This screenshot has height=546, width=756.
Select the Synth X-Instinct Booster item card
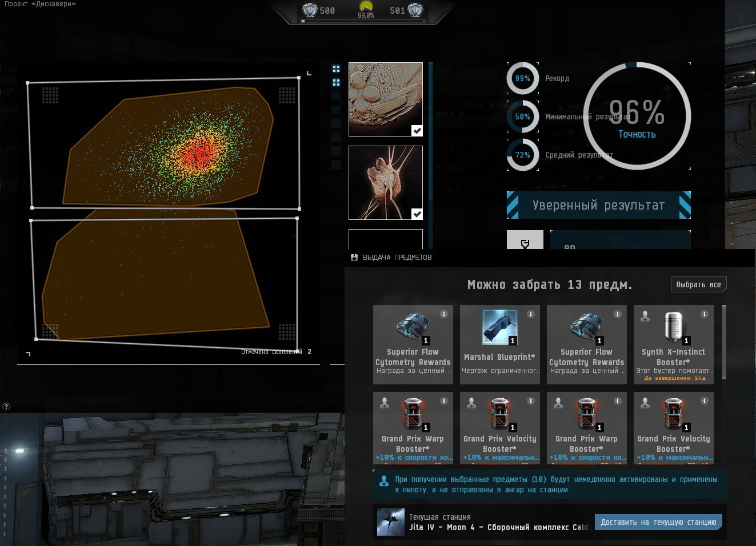pos(674,344)
